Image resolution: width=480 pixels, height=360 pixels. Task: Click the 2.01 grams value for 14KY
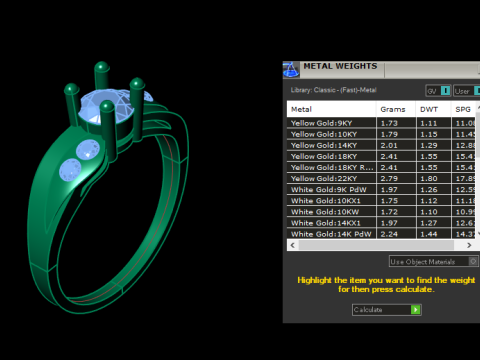(389, 145)
